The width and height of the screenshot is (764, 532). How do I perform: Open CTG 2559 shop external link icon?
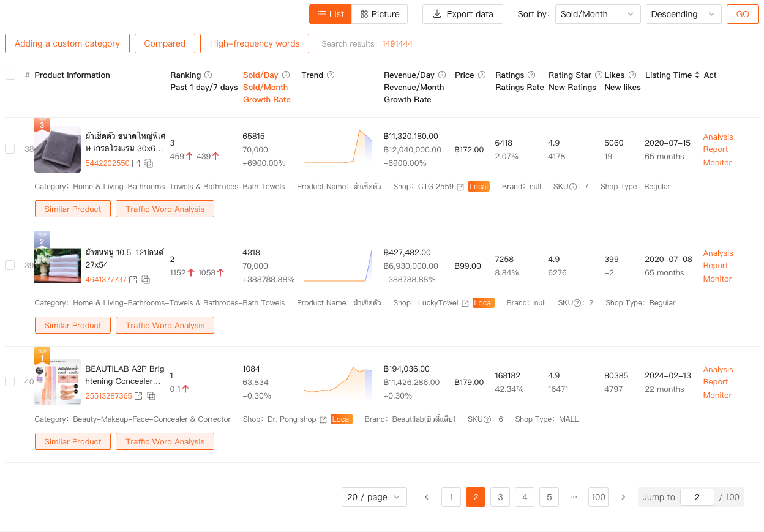[460, 187]
